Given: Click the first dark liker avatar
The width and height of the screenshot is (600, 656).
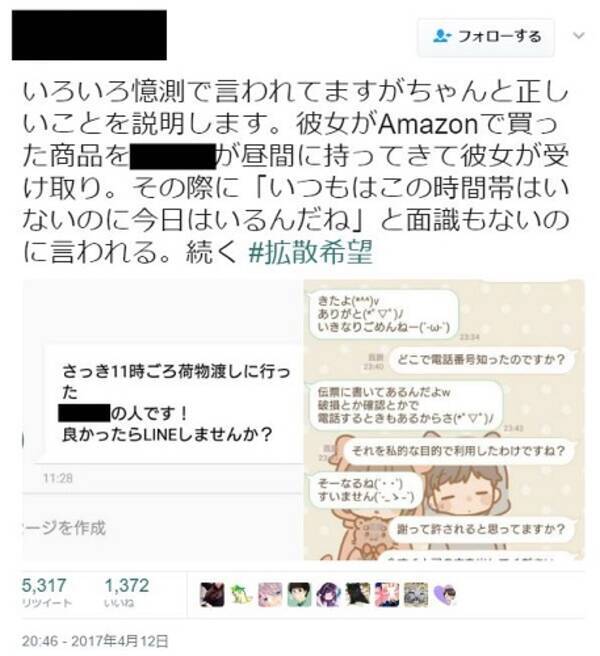Looking at the screenshot, I should click(x=212, y=594).
